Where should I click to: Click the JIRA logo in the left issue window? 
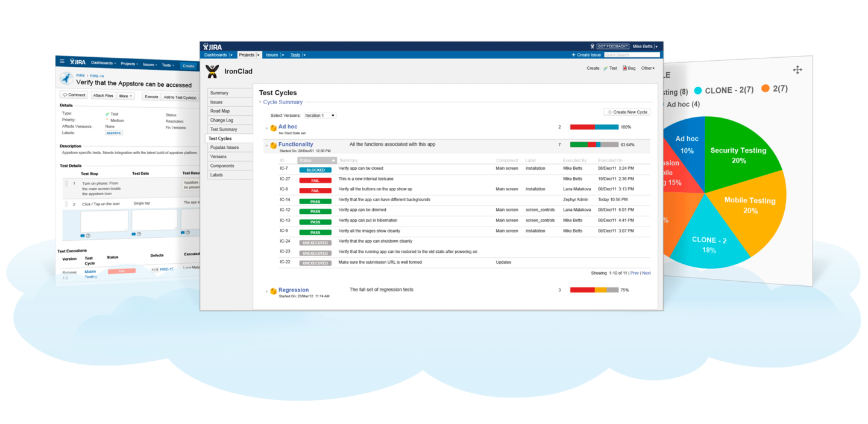(78, 61)
